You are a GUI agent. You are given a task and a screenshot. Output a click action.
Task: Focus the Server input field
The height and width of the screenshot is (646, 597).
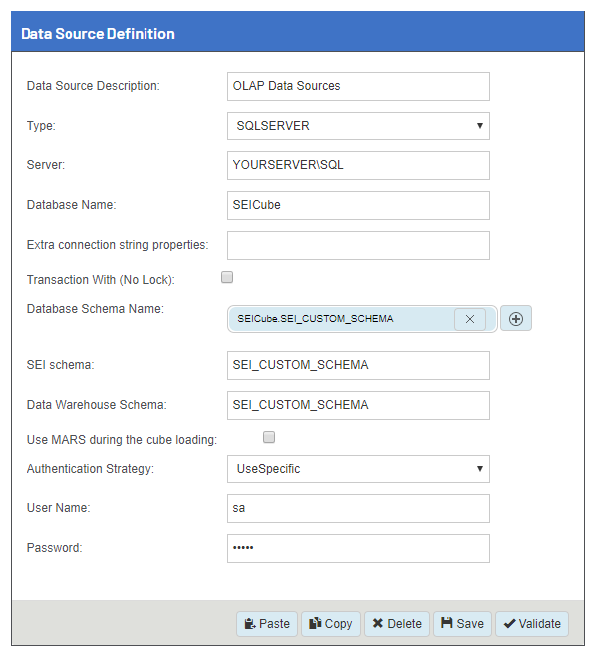pos(358,165)
